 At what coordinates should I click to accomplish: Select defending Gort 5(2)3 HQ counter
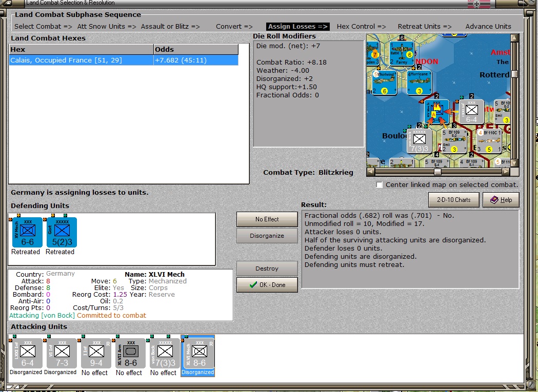[x=62, y=232]
